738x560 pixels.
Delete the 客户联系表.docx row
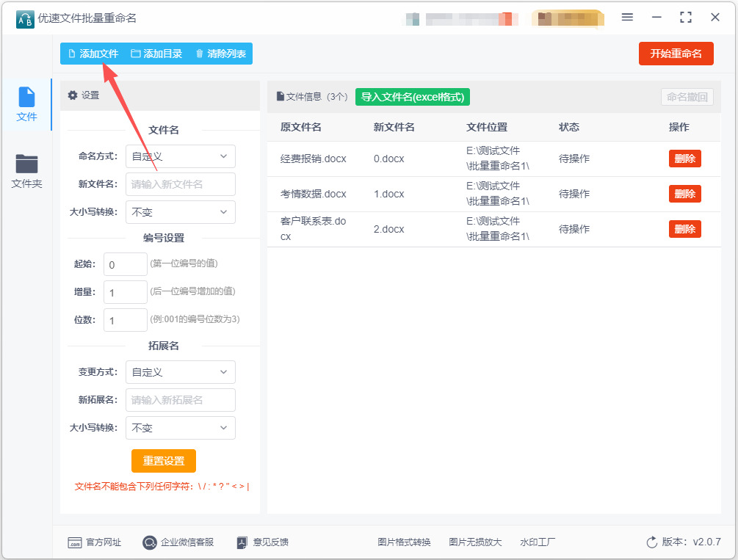click(x=685, y=229)
